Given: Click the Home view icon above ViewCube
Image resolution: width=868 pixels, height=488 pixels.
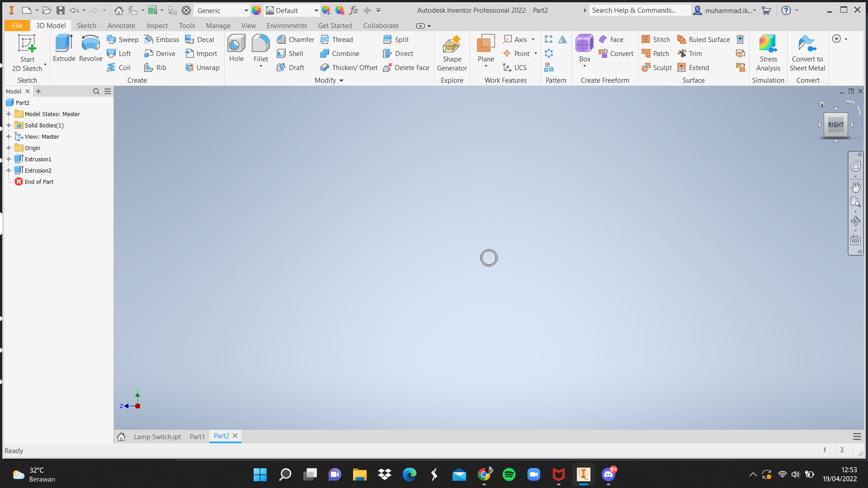Looking at the screenshot, I should point(822,104).
